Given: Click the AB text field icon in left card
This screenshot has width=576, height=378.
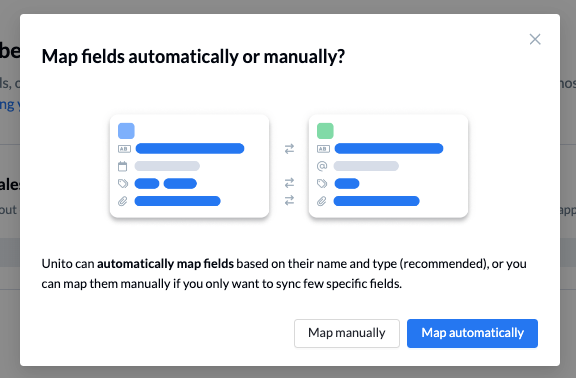Looking at the screenshot, I should (x=124, y=149).
